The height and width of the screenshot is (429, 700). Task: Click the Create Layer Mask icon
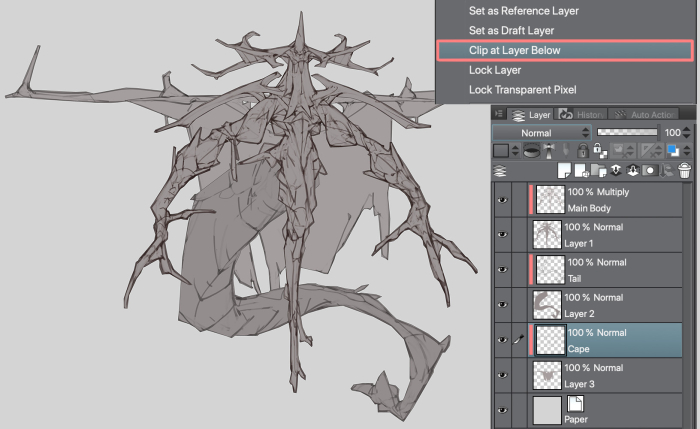(x=648, y=171)
